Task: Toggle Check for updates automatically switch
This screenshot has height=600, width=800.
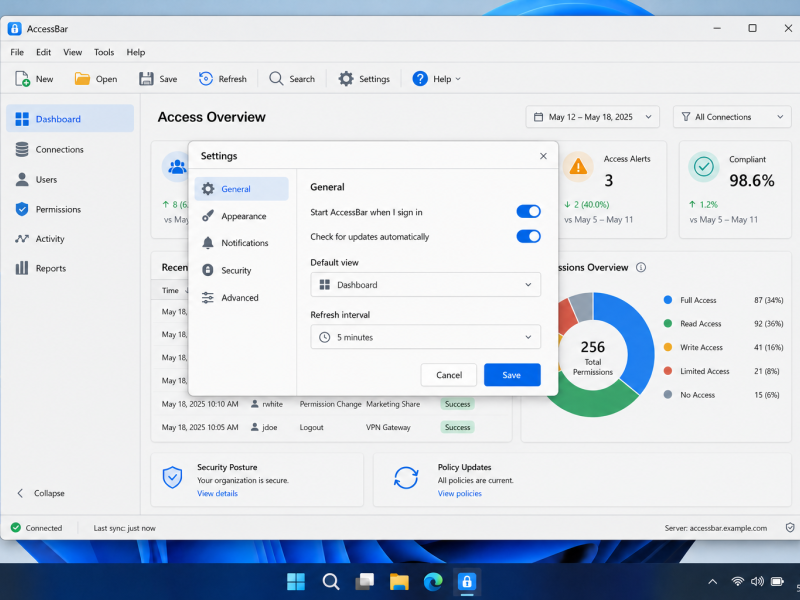Action: [x=529, y=236]
